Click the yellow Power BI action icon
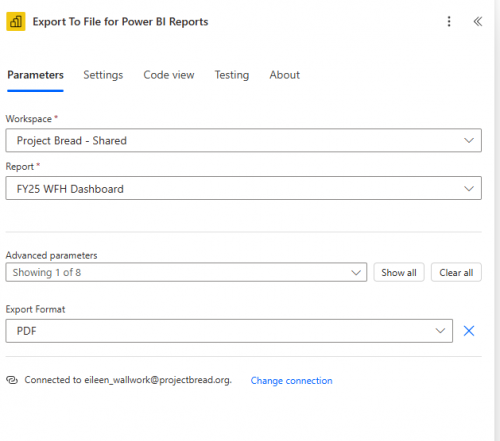 (16, 22)
